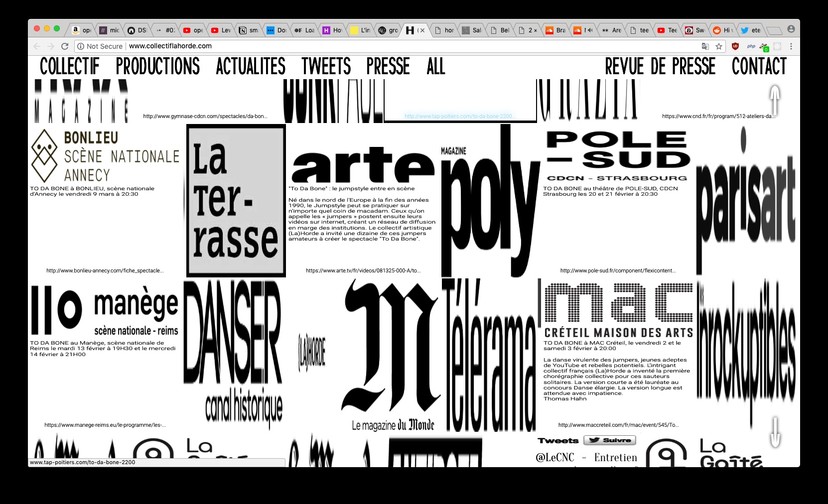Image resolution: width=828 pixels, height=504 pixels.
Task: Open the arte.tv videos link
Action: click(363, 270)
